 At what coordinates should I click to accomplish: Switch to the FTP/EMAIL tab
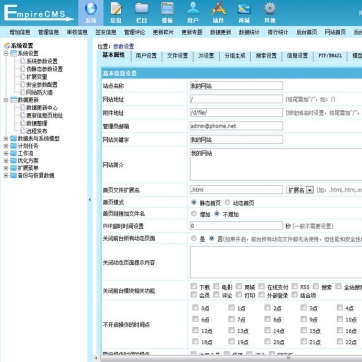(330, 56)
